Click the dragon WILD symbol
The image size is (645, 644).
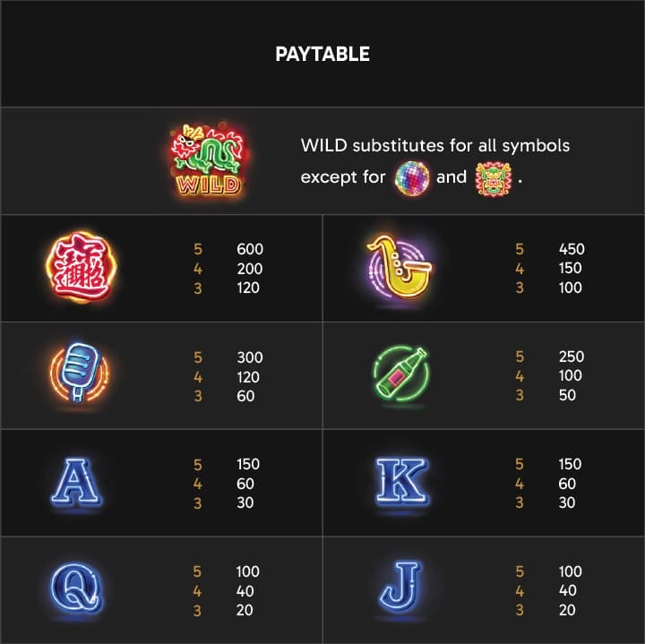tap(208, 160)
